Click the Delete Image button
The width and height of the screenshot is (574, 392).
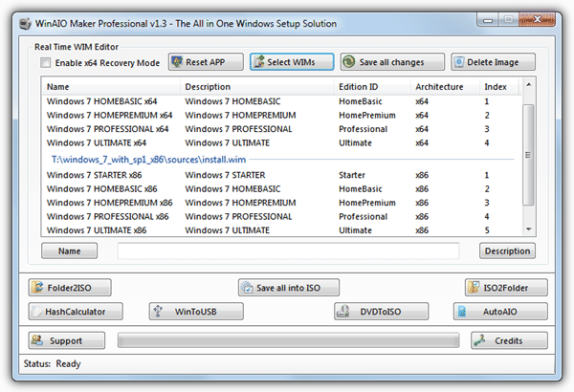493,62
